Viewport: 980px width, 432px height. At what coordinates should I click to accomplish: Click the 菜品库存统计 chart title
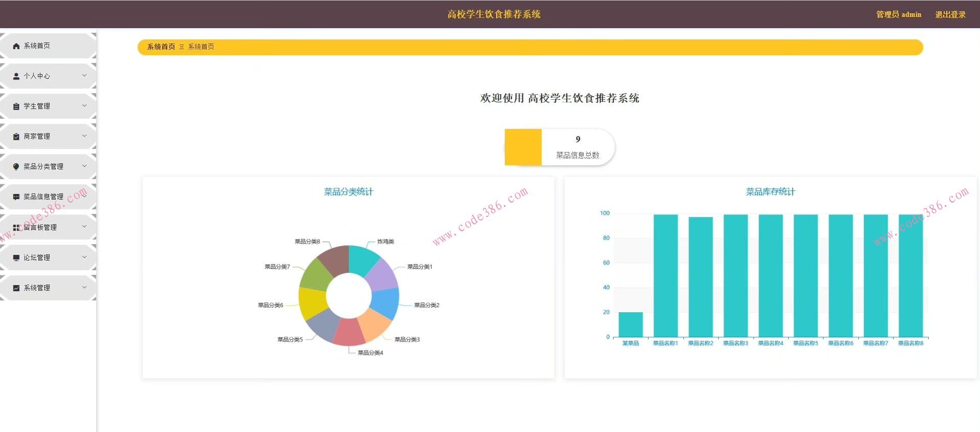[x=770, y=192]
